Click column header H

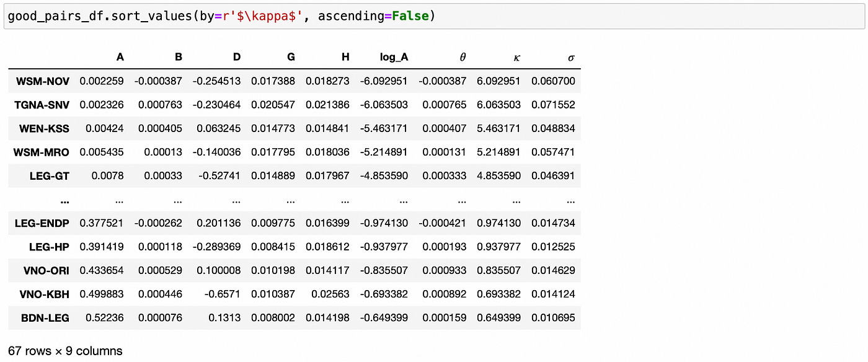coord(346,57)
